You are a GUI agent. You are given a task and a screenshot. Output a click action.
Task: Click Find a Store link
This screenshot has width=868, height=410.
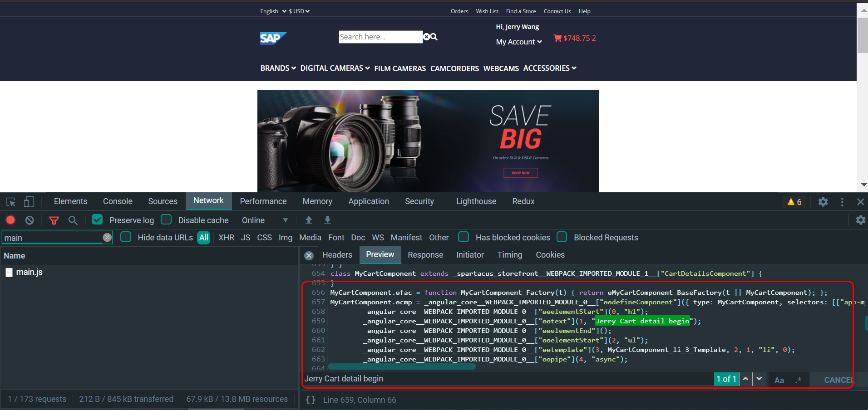pyautogui.click(x=521, y=11)
